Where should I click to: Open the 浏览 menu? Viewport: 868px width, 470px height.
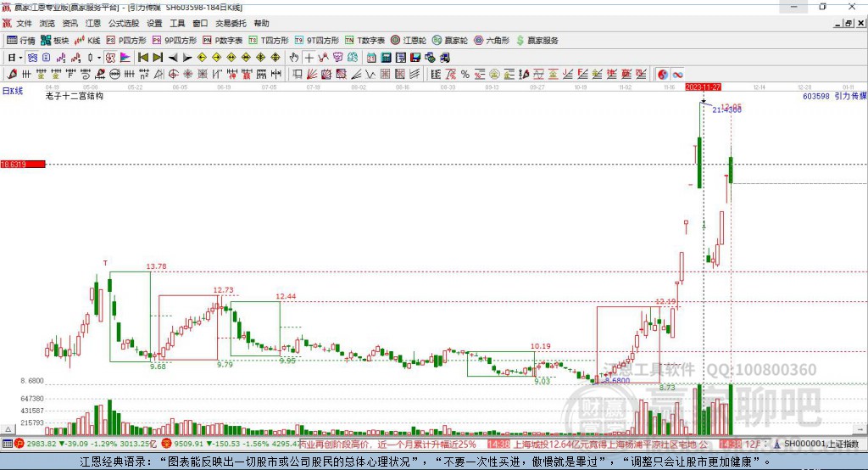47,23
